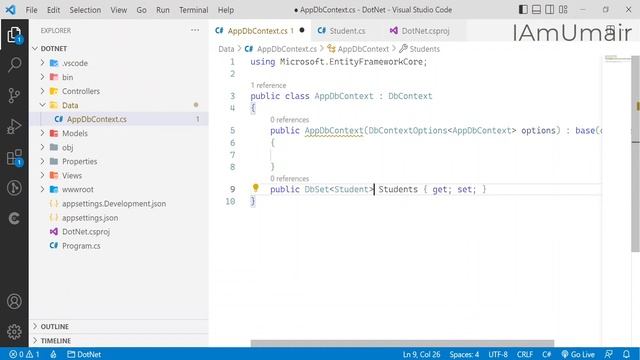The width and height of the screenshot is (640, 360).
Task: Click Ln 9, Col 26 status item
Action: pos(421,354)
